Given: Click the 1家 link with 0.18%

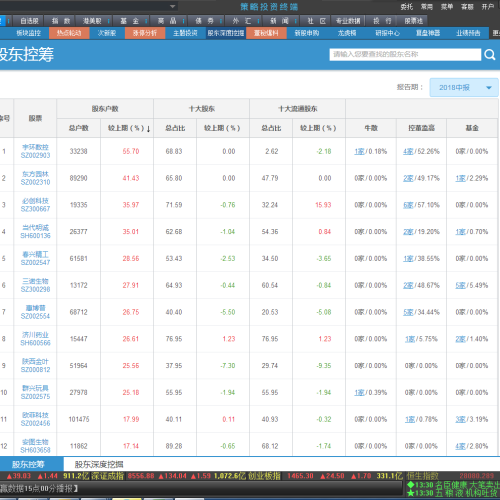Looking at the screenshot, I should click(359, 151).
